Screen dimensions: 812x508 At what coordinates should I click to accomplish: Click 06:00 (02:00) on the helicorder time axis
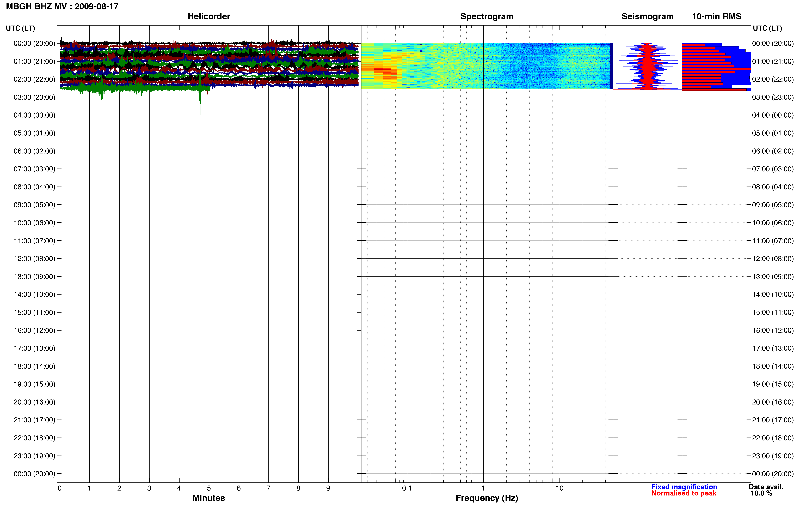(x=34, y=151)
